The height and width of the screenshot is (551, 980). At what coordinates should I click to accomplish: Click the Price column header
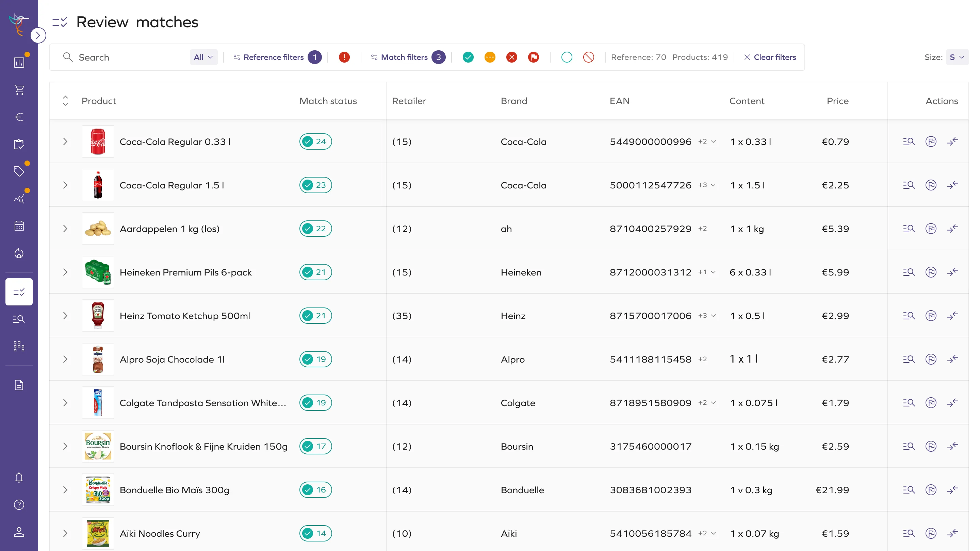click(837, 101)
